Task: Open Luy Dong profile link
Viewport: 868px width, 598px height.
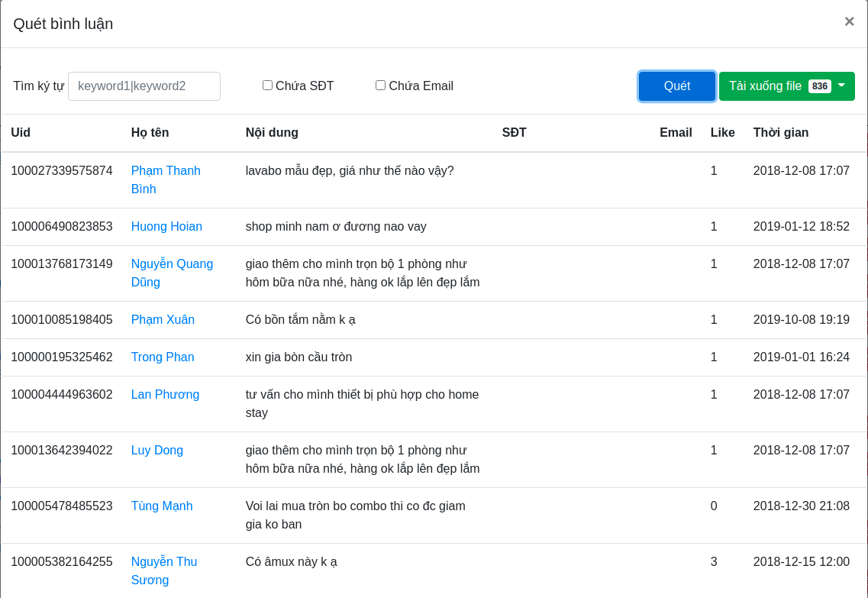Action: [157, 451]
